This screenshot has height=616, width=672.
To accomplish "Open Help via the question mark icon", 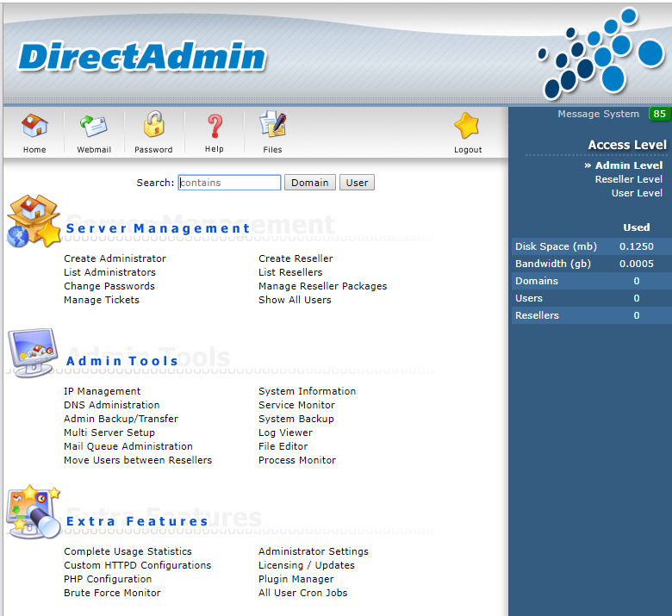I will click(x=215, y=126).
